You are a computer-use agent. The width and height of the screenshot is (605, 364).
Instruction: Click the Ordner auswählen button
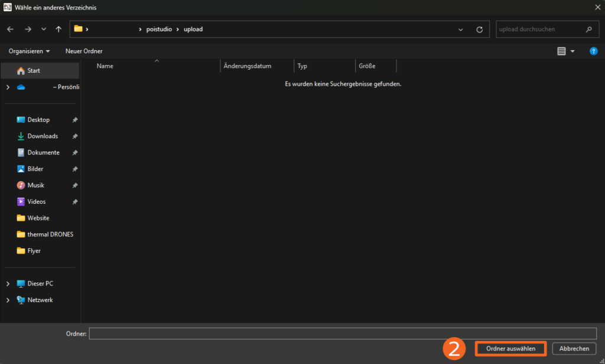pyautogui.click(x=510, y=349)
